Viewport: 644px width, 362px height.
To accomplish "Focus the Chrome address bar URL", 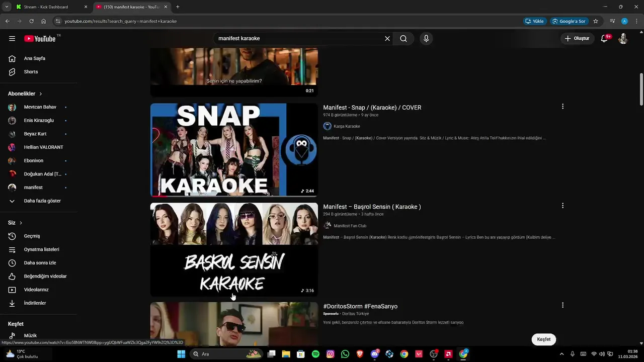I will click(121, 21).
